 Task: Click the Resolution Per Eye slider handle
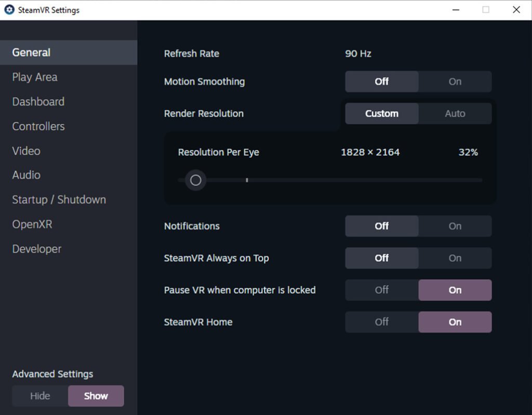196,180
